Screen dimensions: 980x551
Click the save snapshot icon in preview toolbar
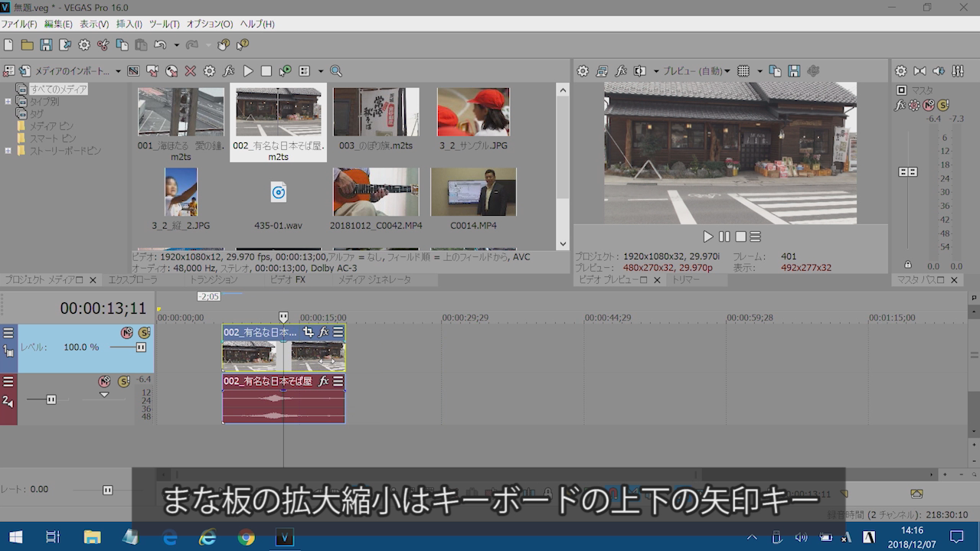point(794,71)
